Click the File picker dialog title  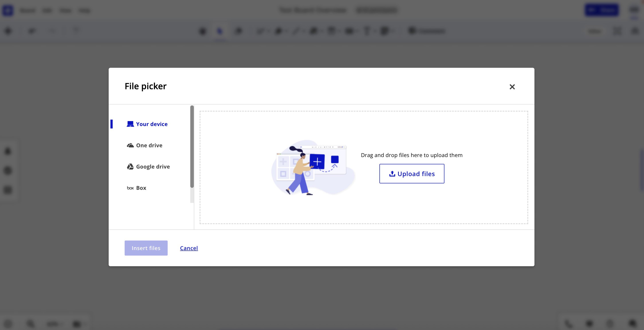click(x=145, y=86)
